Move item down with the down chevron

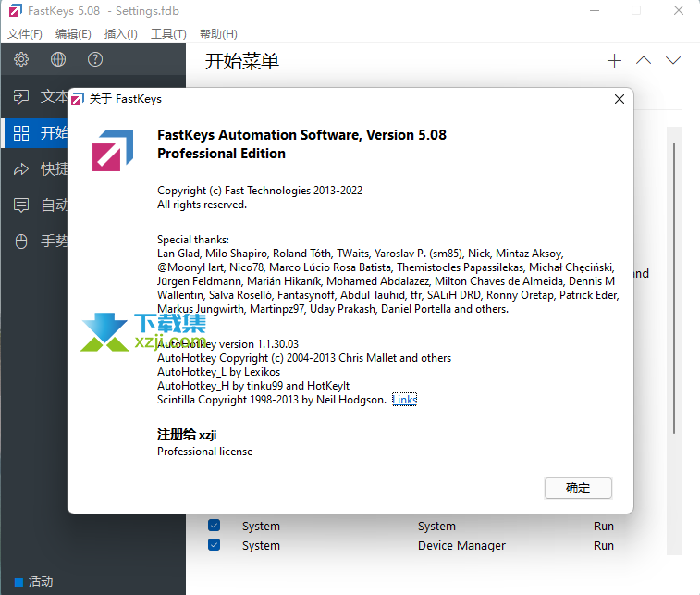tap(673, 61)
